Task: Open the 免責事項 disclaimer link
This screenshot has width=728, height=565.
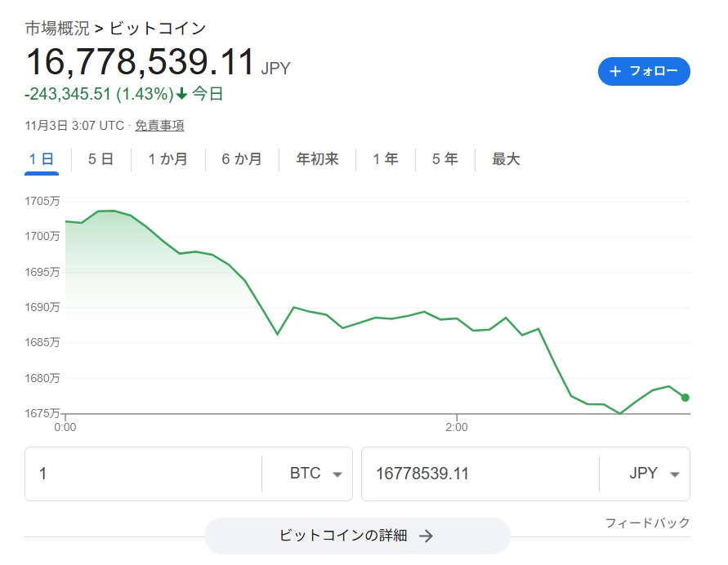Action: point(159,126)
